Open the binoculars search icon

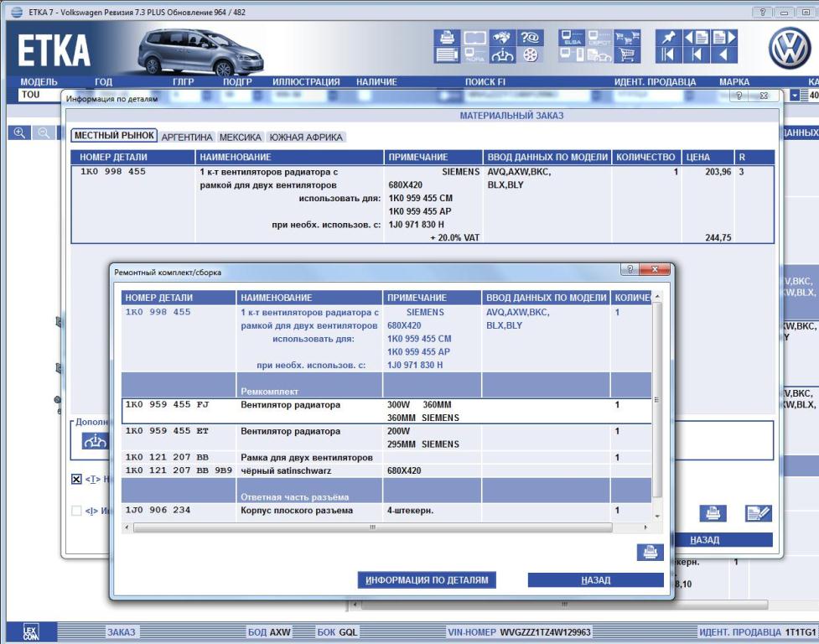coord(502,38)
